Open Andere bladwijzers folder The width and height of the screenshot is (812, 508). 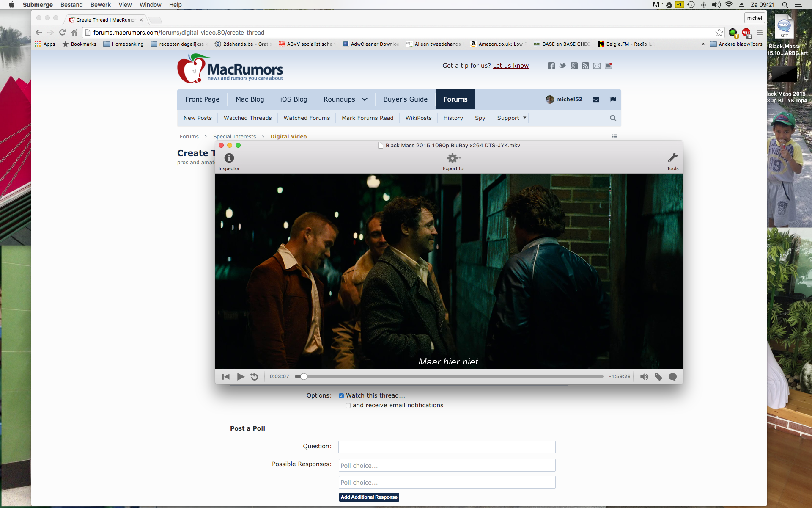736,44
